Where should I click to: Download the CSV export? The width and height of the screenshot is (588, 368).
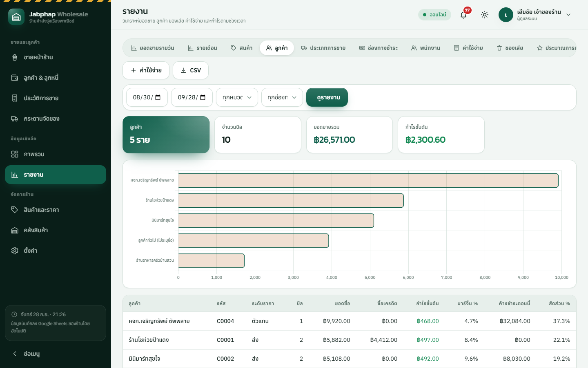pos(191,70)
